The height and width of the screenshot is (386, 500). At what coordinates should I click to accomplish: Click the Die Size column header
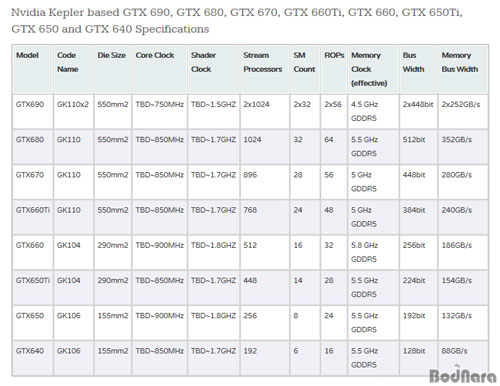(x=111, y=55)
